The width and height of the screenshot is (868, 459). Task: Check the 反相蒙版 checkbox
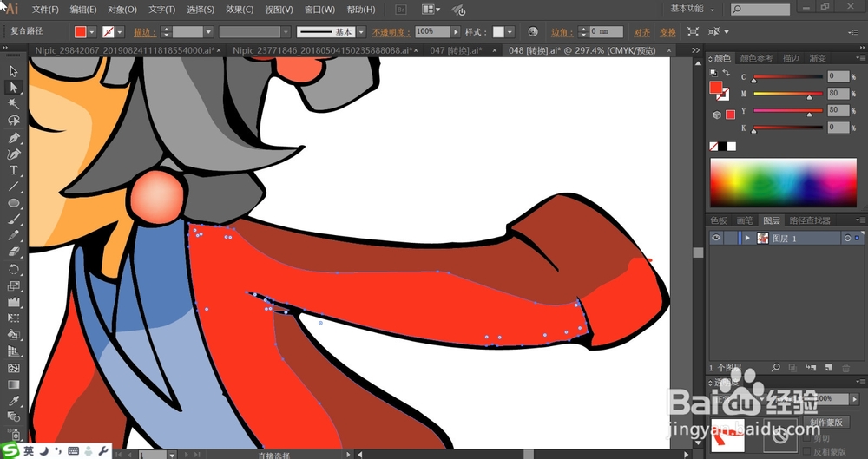coord(807,451)
